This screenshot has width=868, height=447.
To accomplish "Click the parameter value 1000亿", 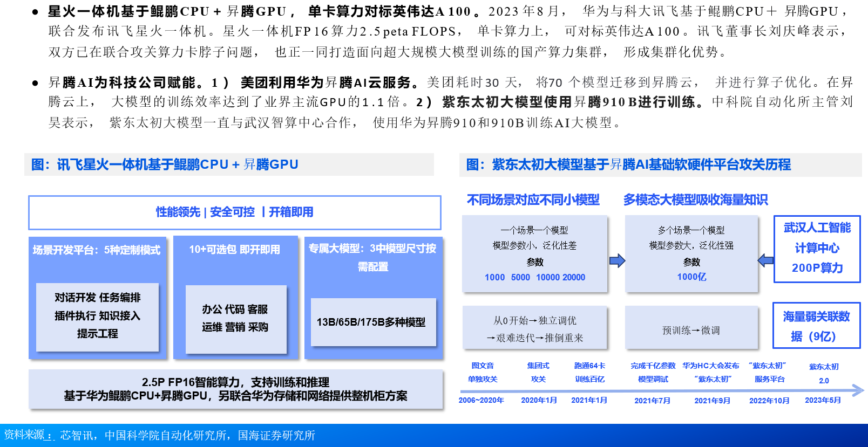I will point(691,277).
